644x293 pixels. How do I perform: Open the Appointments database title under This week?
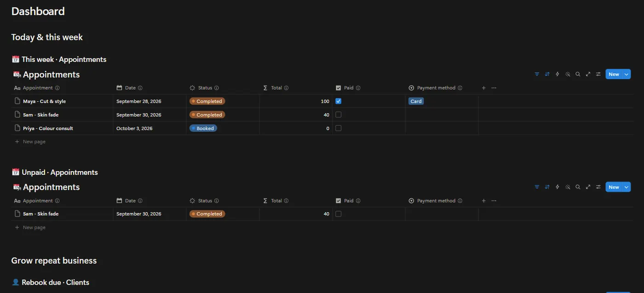(x=51, y=75)
